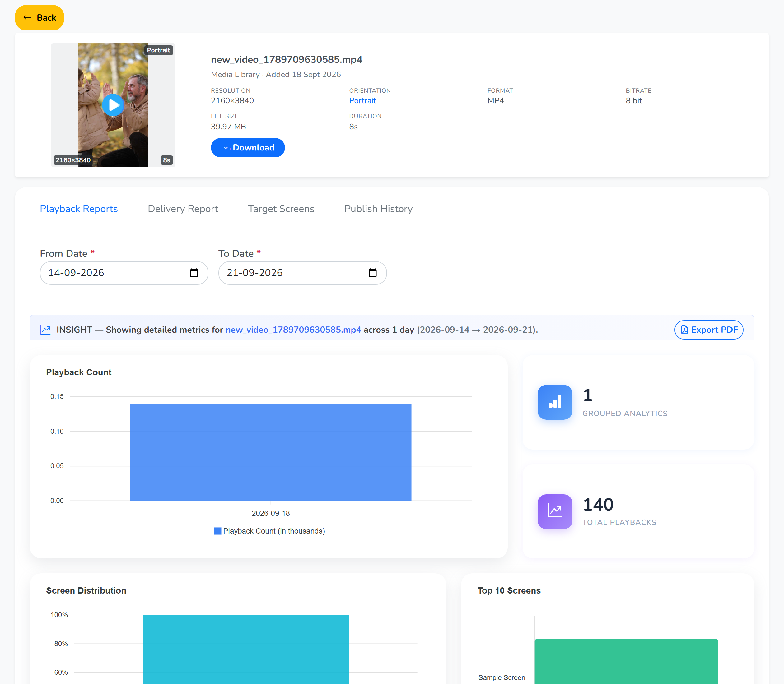Click the 2160×3840 badge on thumbnail

click(x=73, y=160)
